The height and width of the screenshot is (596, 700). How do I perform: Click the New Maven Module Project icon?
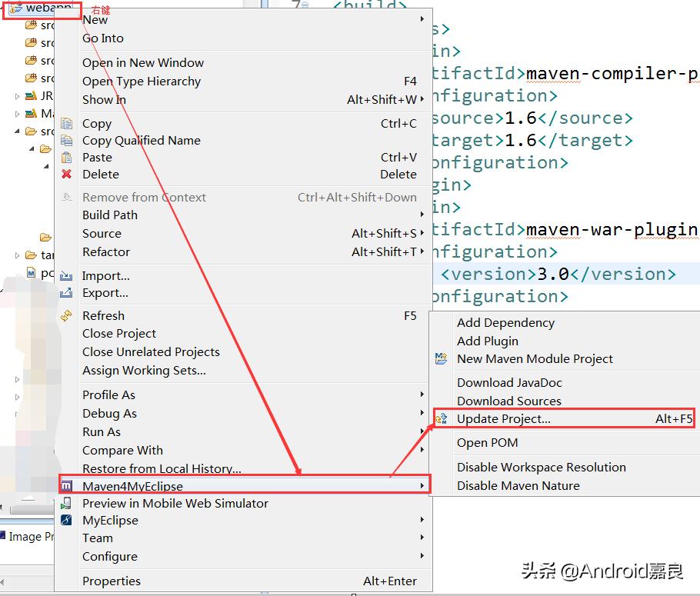[x=441, y=358]
